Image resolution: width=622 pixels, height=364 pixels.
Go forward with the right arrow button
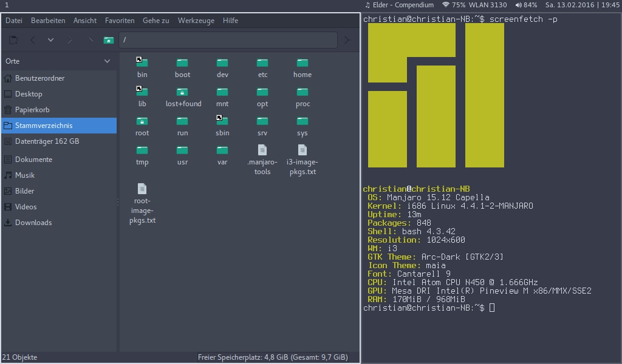click(x=70, y=40)
